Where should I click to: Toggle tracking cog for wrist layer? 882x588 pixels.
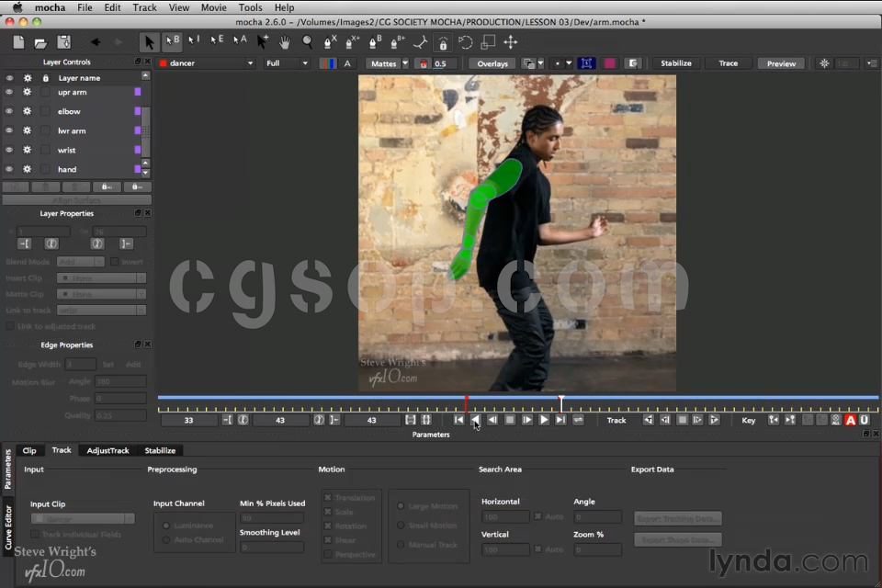pos(27,151)
